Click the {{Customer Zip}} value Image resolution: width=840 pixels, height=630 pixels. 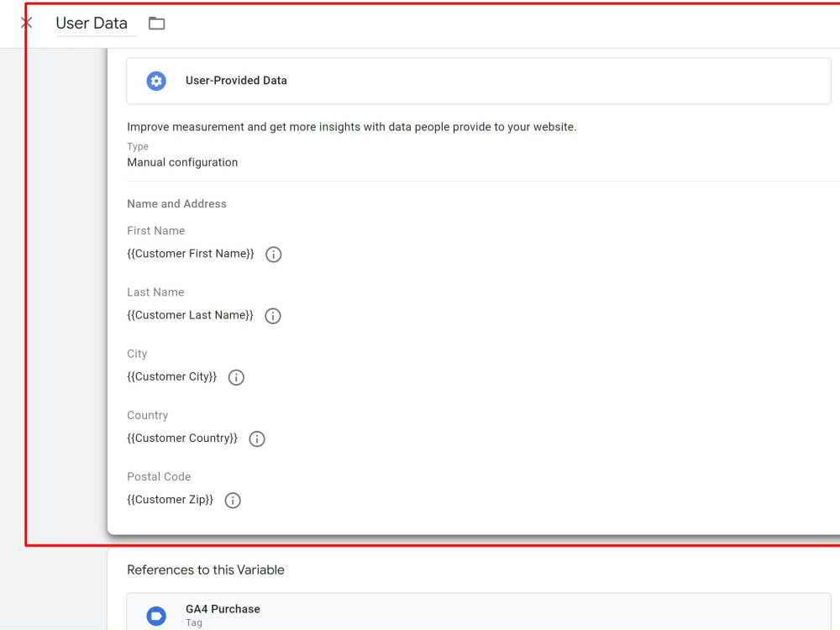(170, 500)
